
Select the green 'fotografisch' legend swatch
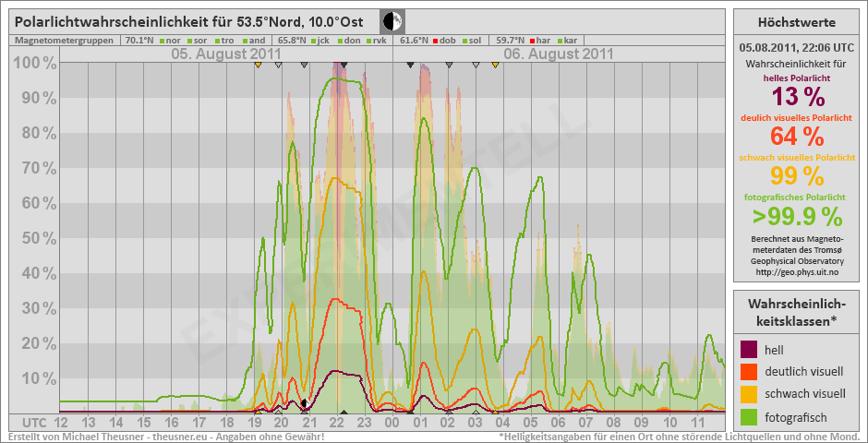[750, 416]
